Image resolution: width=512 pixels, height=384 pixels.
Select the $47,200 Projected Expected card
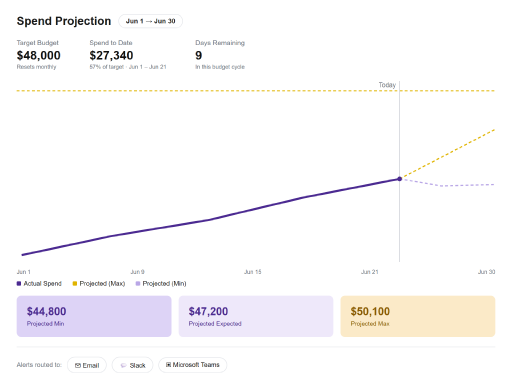[256, 316]
